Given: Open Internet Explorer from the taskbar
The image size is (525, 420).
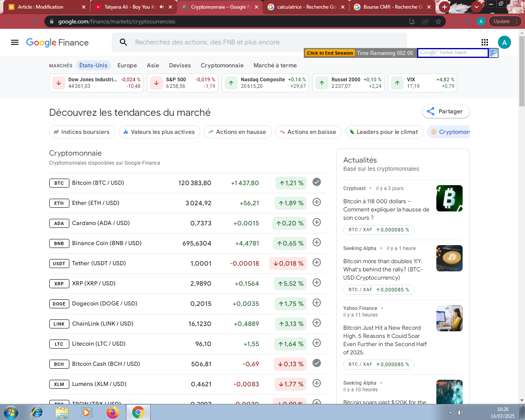Looking at the screenshot, I should tap(37, 412).
